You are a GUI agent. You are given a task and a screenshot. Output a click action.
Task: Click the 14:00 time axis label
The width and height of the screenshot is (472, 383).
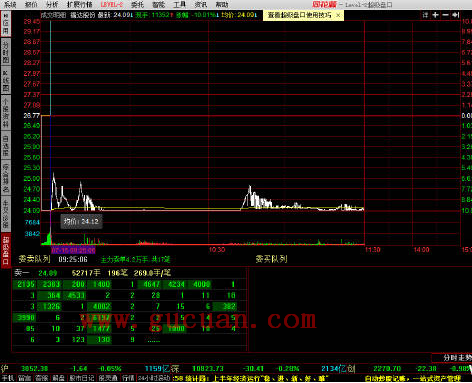point(421,250)
